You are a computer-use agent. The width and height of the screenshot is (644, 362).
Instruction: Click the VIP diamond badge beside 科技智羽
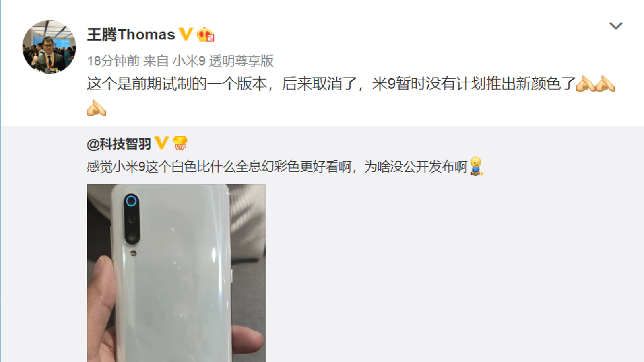(x=180, y=143)
